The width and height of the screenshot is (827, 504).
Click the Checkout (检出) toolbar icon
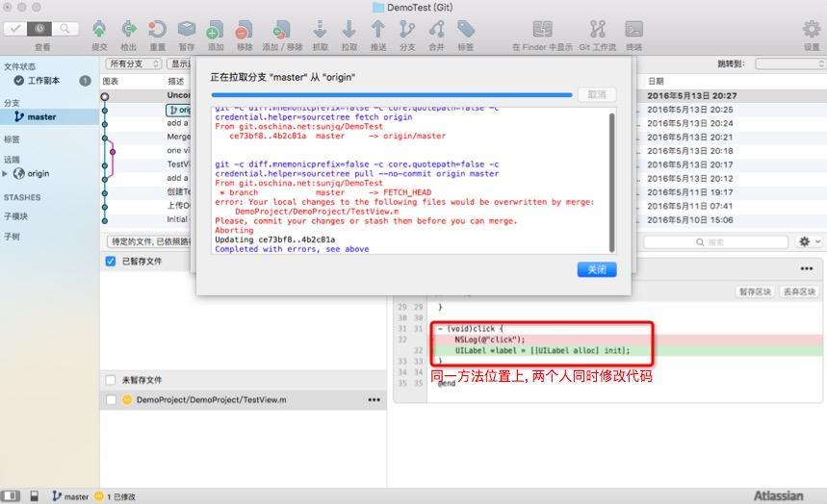point(129,30)
